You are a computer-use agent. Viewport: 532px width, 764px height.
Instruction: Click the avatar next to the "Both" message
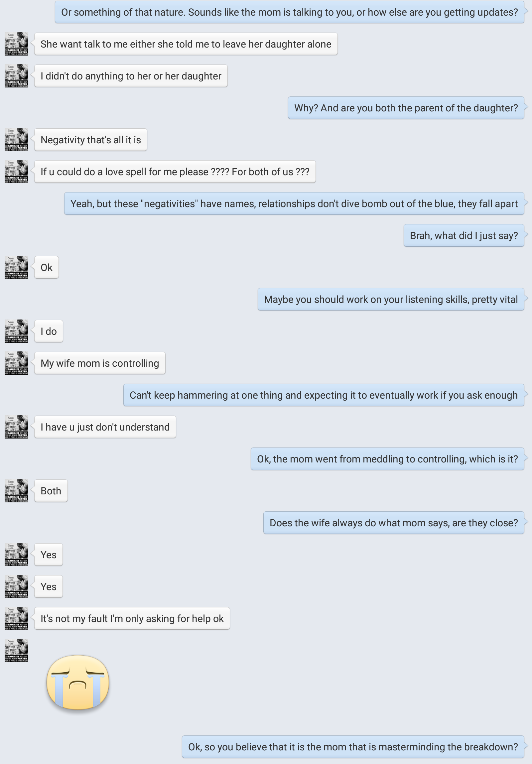tap(16, 491)
